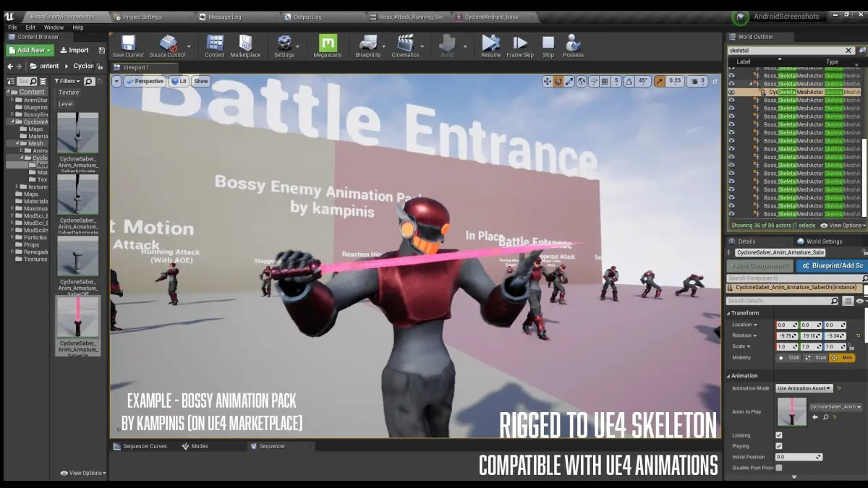Image resolution: width=868 pixels, height=488 pixels.
Task: Open the Edit menu
Action: pos(30,27)
